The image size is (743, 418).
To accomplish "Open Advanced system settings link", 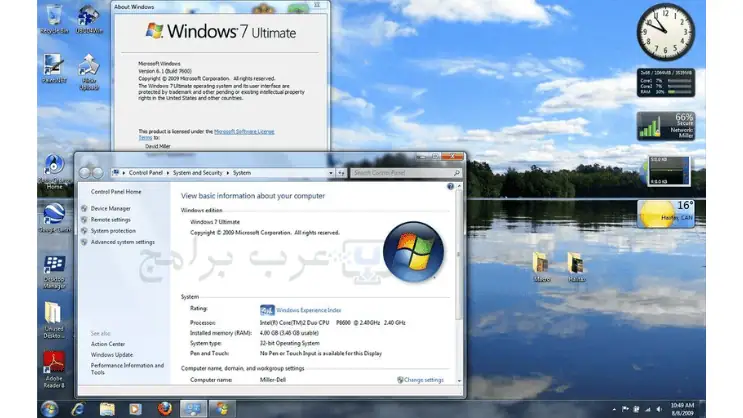I will (x=123, y=242).
